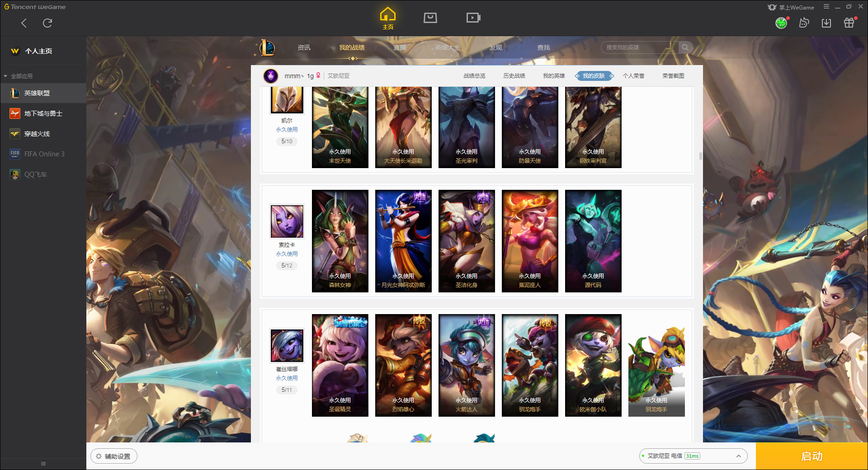The height and width of the screenshot is (470, 868).
Task: Open the 欧米伽小队 skin card
Action: pyautogui.click(x=593, y=365)
